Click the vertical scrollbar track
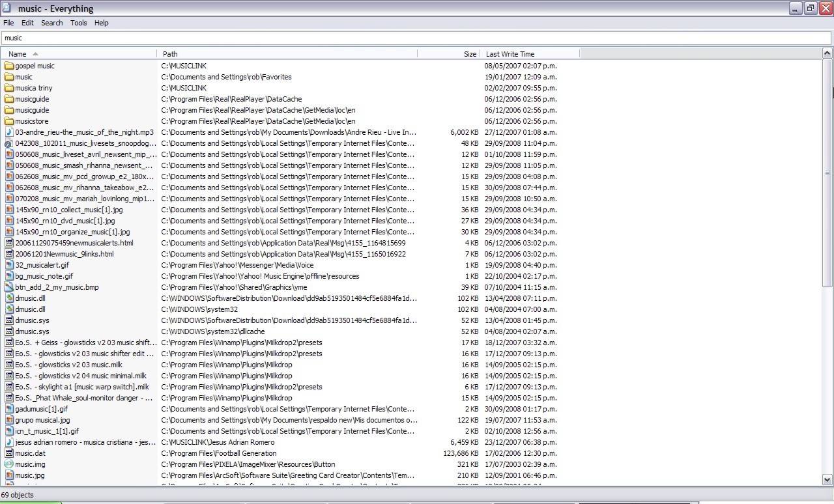Viewport: 834px width, 504px height. coord(828,378)
